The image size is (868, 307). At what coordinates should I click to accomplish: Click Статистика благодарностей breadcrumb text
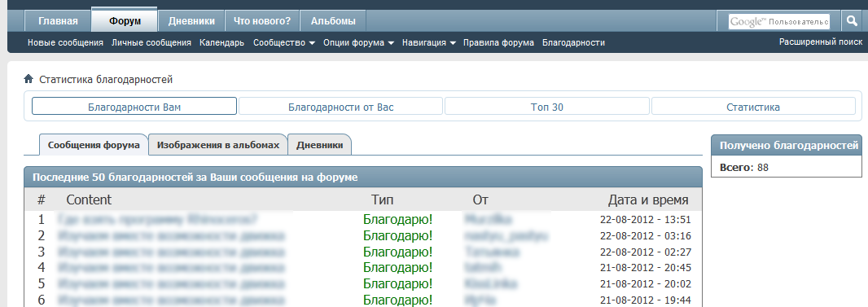pos(106,80)
